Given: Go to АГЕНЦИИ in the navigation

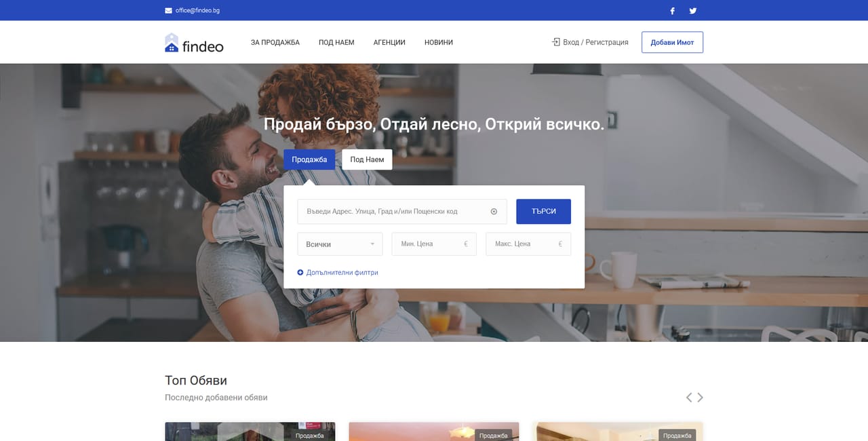Looking at the screenshot, I should 389,42.
